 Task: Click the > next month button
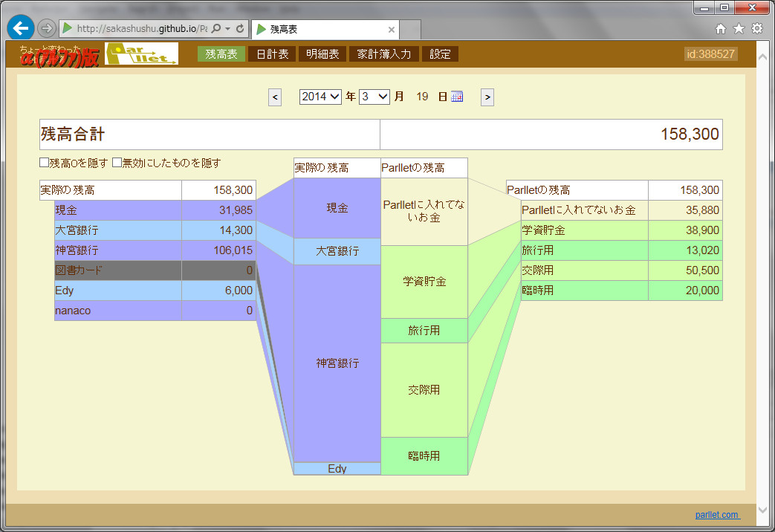(487, 97)
